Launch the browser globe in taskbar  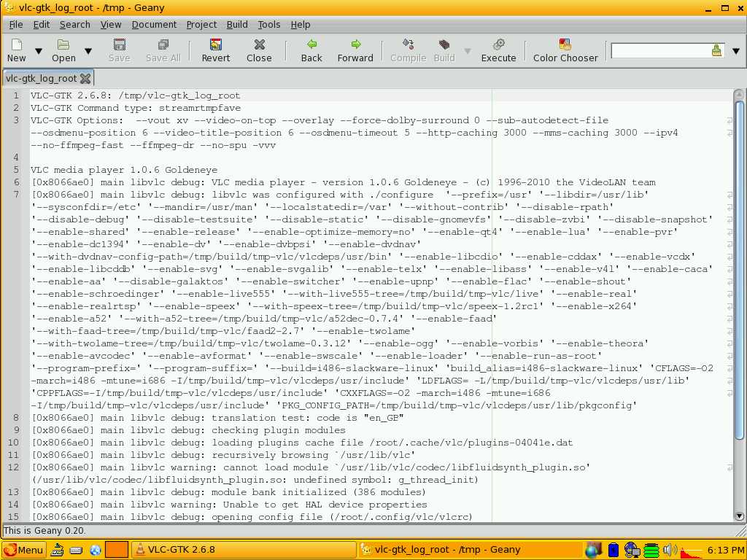[96, 550]
